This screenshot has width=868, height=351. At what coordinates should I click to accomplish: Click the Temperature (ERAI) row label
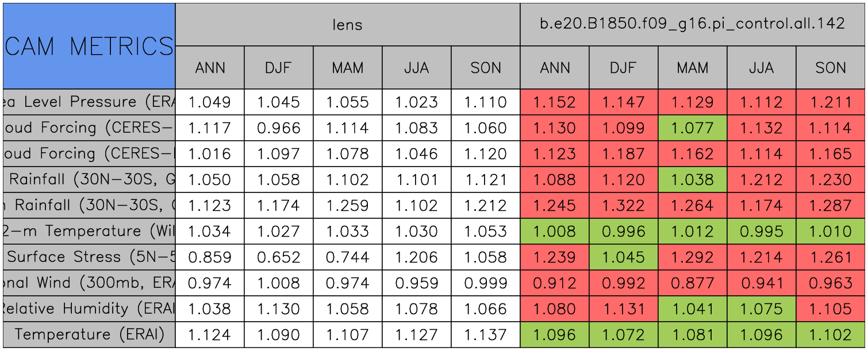click(89, 334)
